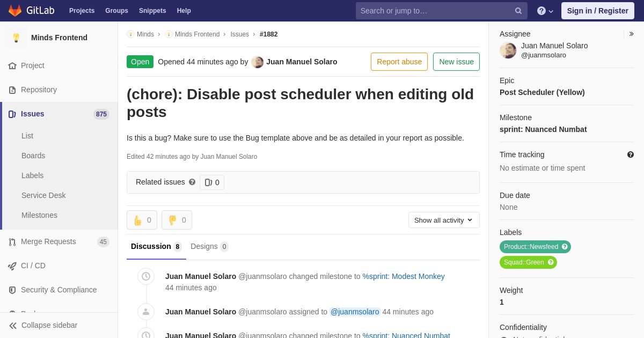The image size is (644, 338).
Task: Click the Issues sidebar icon
Action: point(12,114)
